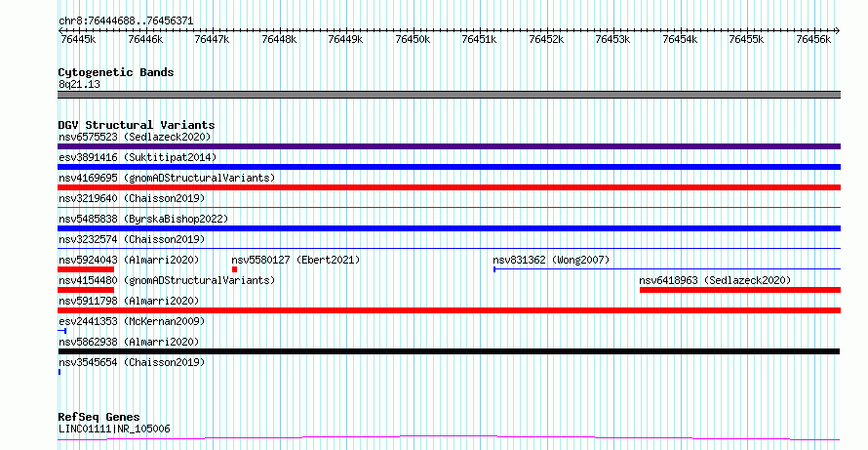The height and width of the screenshot is (450, 868).
Task: Click the 76454k ruler tick label
Action: click(680, 39)
